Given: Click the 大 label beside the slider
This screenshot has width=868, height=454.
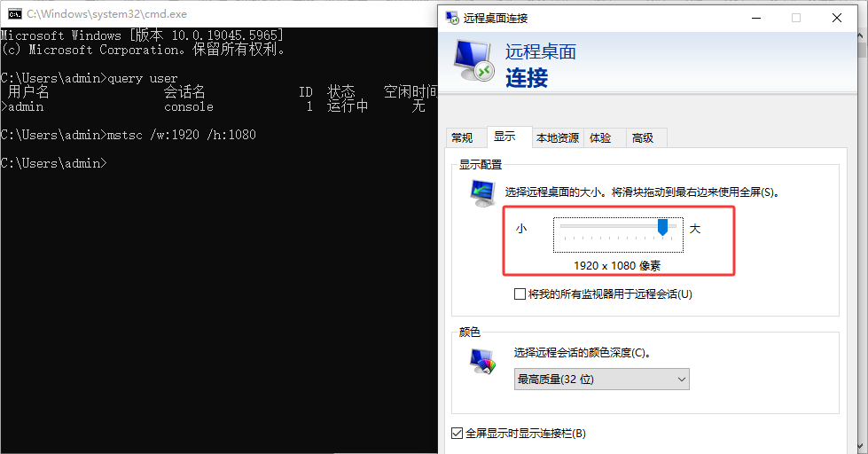Looking at the screenshot, I should point(695,228).
